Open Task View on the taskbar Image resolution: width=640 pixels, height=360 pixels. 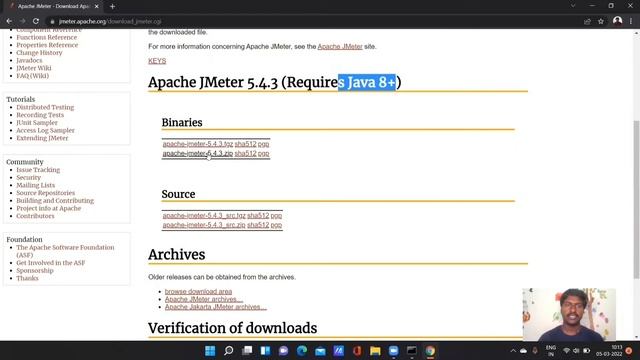click(x=247, y=351)
